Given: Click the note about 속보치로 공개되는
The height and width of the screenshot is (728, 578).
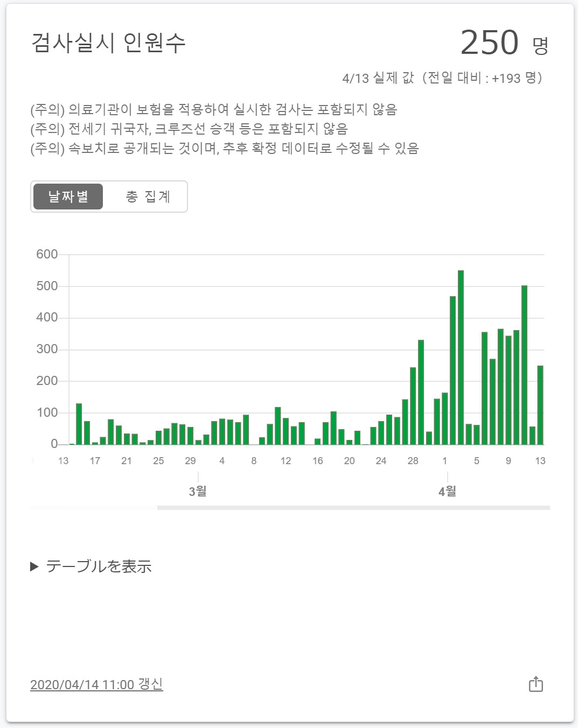Looking at the screenshot, I should click(x=225, y=149).
